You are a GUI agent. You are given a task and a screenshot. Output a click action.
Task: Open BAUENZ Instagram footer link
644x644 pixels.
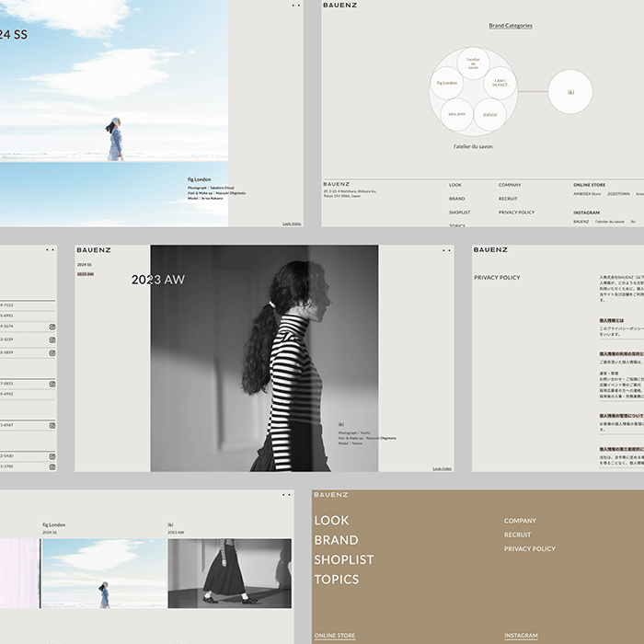(x=581, y=222)
